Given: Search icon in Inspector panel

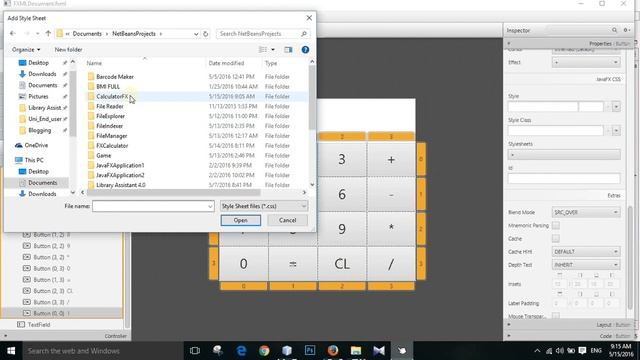Looking at the screenshot, I should 614,30.
